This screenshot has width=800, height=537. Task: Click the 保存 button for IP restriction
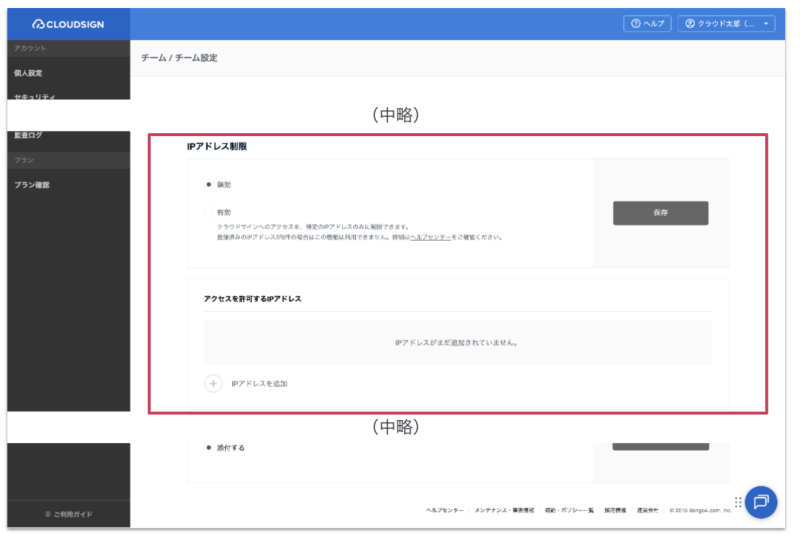660,213
